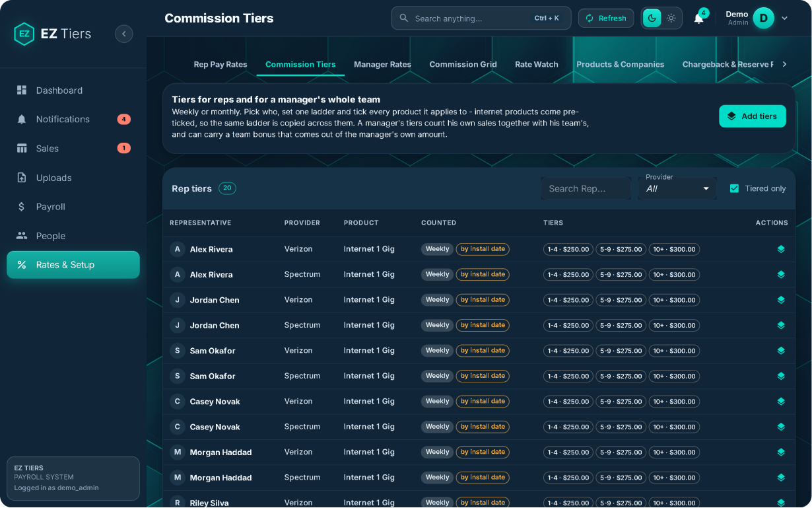This screenshot has width=812, height=508.
Task: Open the Commission Grid tab
Action: pyautogui.click(x=463, y=64)
